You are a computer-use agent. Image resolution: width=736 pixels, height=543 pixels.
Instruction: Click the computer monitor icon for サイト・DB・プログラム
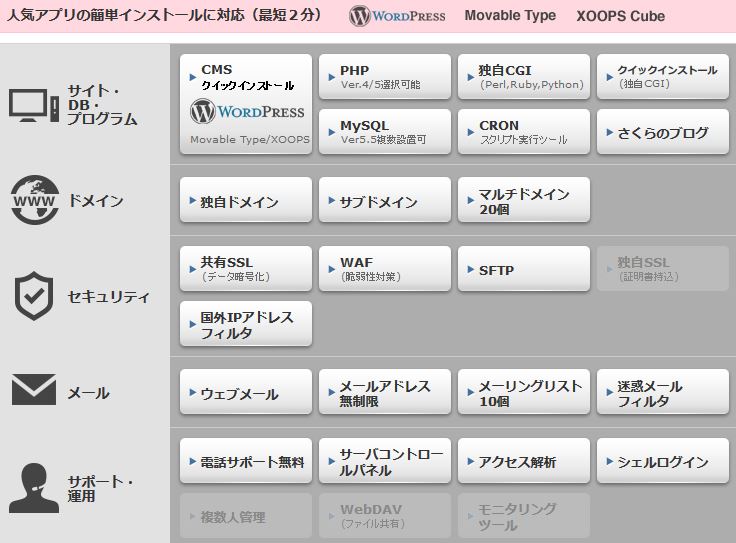[x=33, y=104]
